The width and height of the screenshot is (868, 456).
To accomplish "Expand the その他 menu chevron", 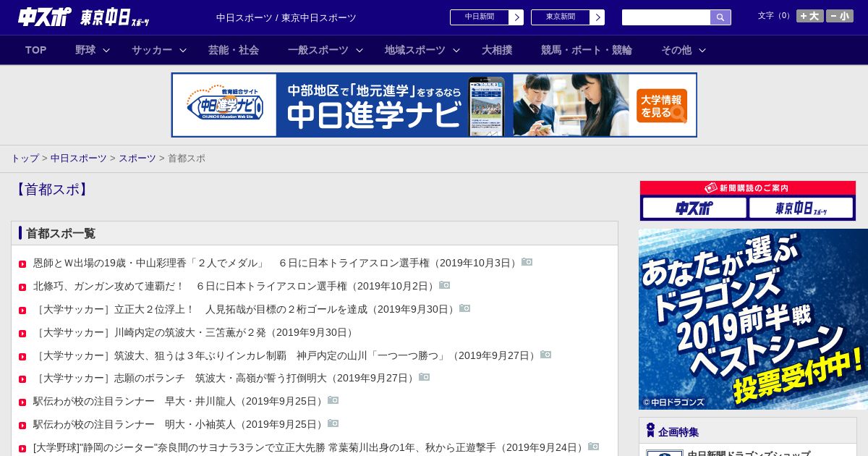I will point(702,50).
